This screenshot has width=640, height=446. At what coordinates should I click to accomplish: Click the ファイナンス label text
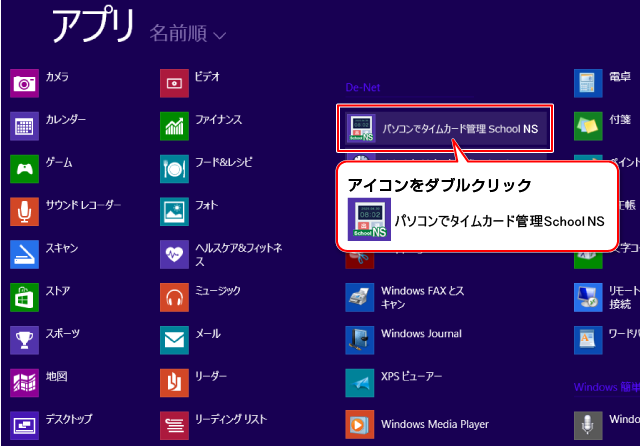[219, 120]
